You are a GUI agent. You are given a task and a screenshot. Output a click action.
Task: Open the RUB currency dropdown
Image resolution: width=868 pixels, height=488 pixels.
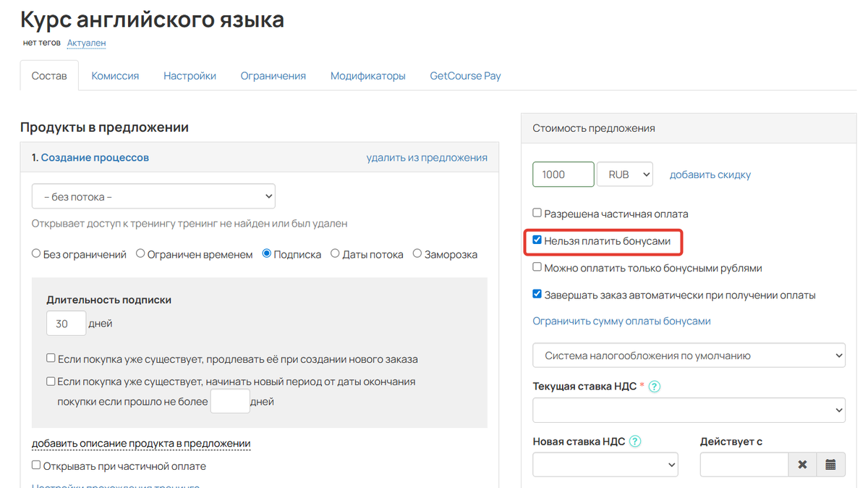coord(625,174)
